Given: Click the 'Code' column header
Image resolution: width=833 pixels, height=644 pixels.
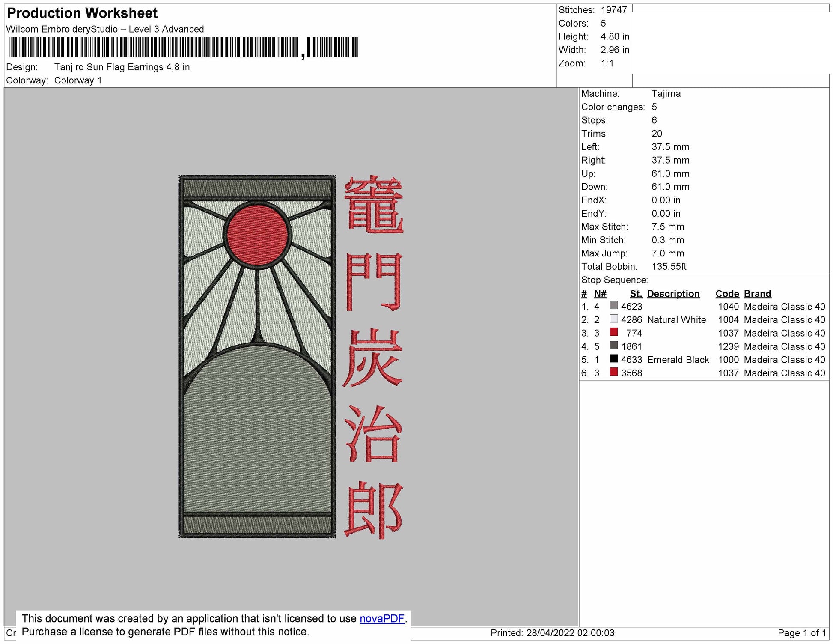Looking at the screenshot, I should click(727, 294).
